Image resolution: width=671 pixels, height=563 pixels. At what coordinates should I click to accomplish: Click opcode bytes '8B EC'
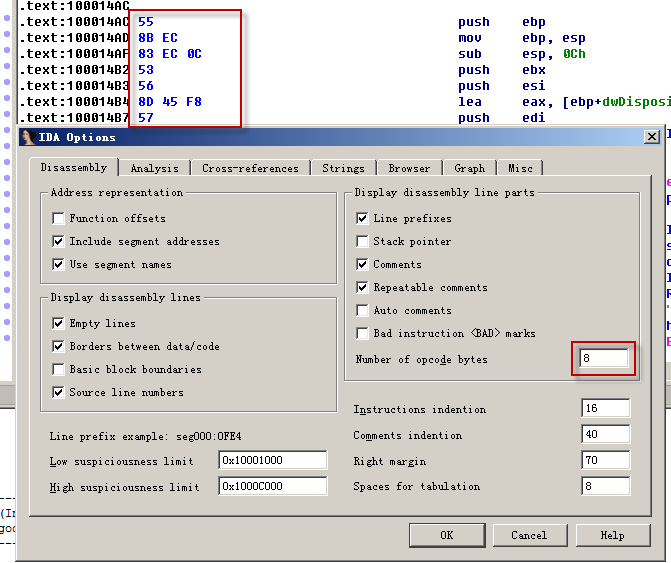coord(157,38)
